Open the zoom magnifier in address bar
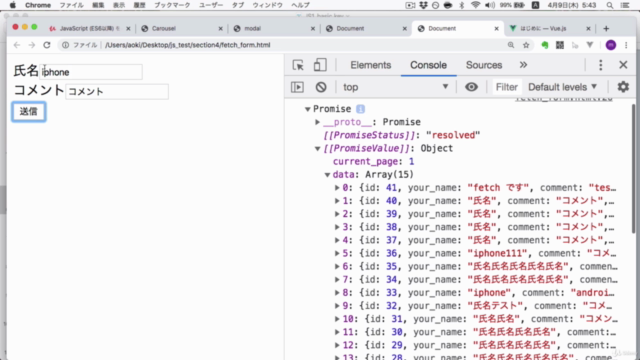This screenshot has width=640, height=360. pos(511,45)
